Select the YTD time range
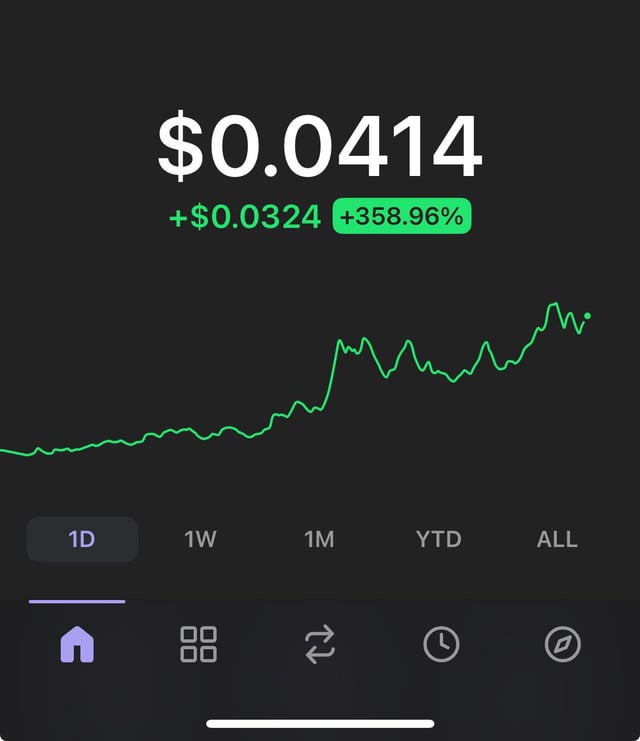640x741 pixels. [438, 539]
